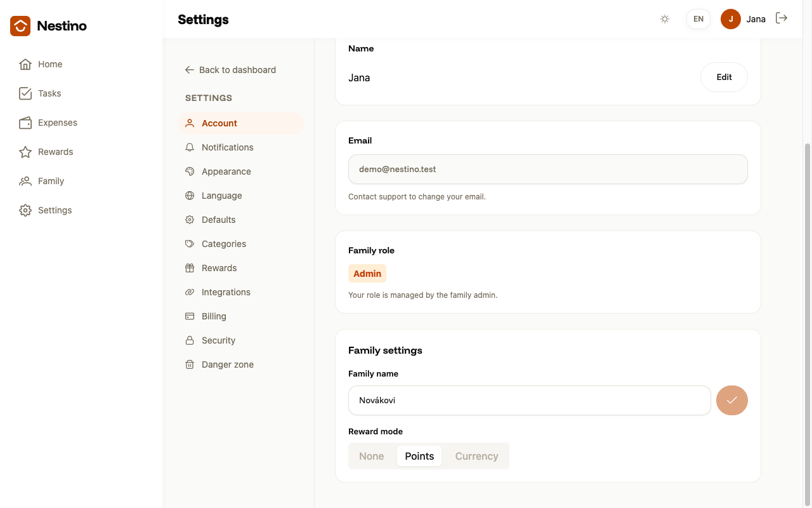Image resolution: width=812 pixels, height=508 pixels.
Task: Click 'Your role is managed by the family admin.'
Action: click(x=422, y=295)
